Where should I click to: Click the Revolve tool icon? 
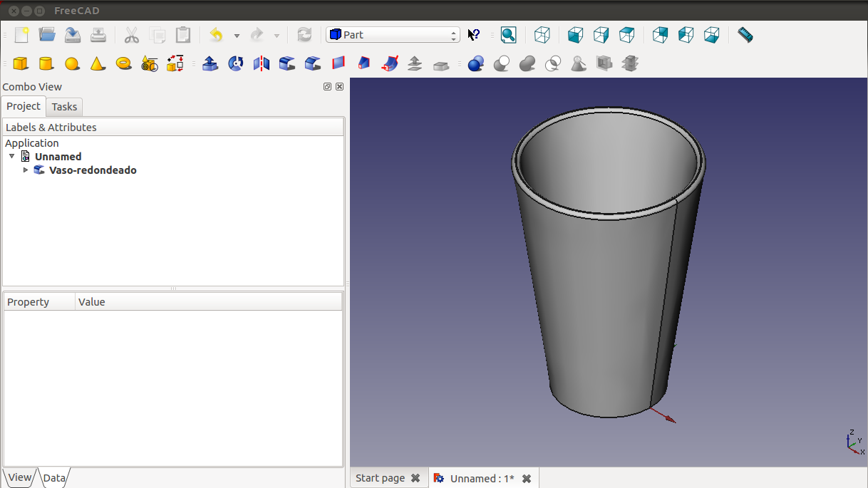coord(236,64)
